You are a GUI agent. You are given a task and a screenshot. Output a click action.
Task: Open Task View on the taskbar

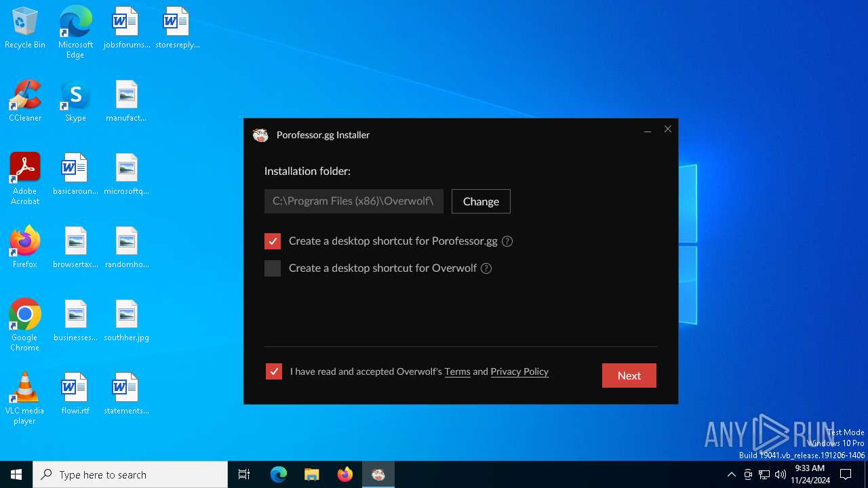[244, 474]
